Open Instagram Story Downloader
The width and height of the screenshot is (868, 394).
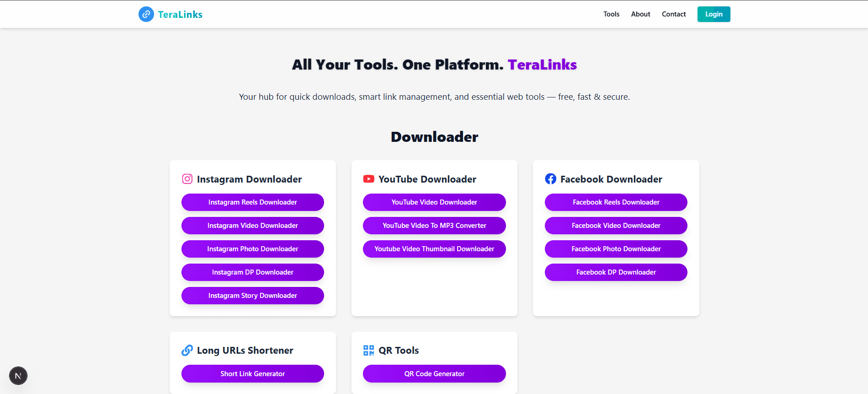tap(253, 296)
